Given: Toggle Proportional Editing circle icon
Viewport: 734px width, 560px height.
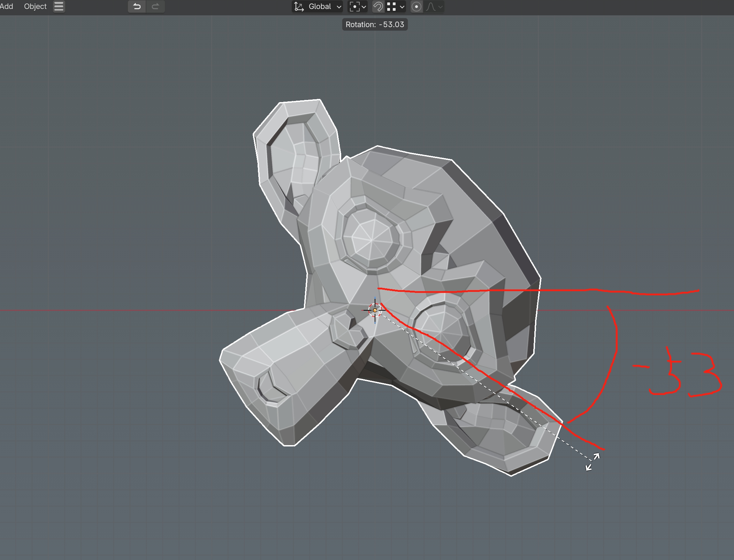Looking at the screenshot, I should [x=416, y=6].
